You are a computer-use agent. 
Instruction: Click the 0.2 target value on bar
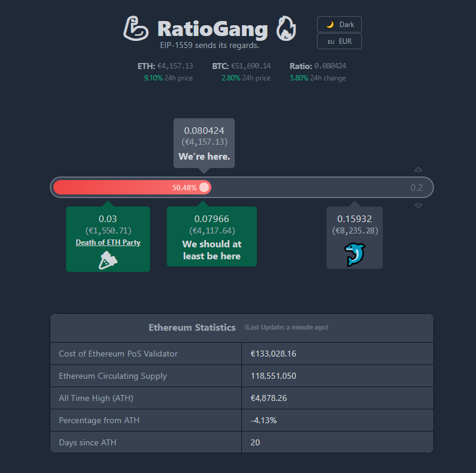(417, 188)
